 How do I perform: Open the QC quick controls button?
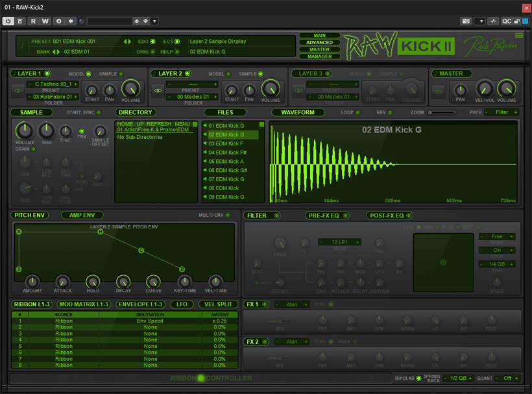point(506,21)
